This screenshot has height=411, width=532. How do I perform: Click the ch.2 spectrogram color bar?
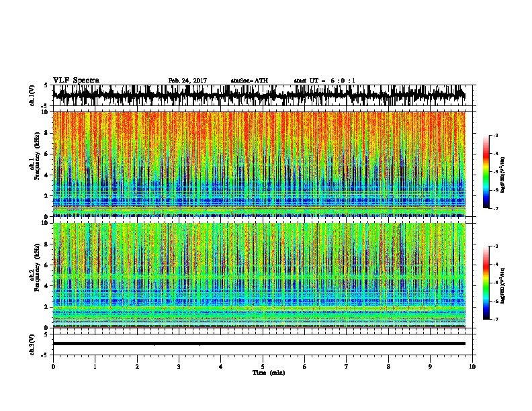coord(486,283)
